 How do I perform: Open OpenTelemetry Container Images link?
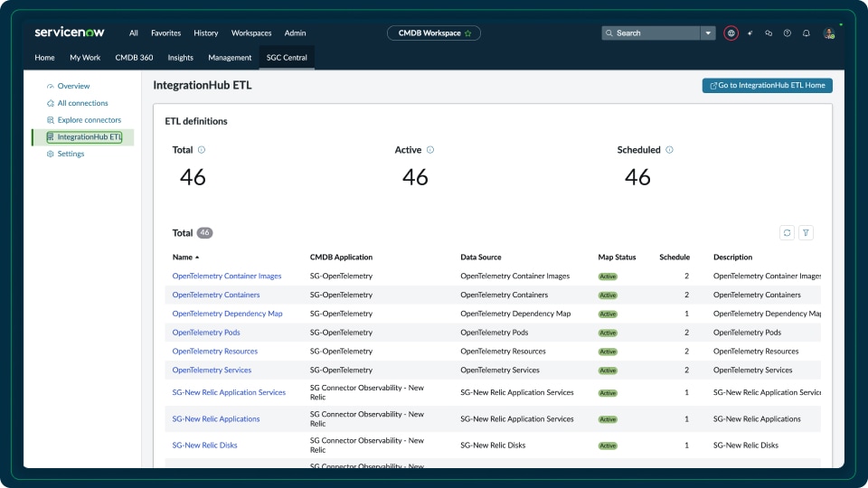point(226,277)
